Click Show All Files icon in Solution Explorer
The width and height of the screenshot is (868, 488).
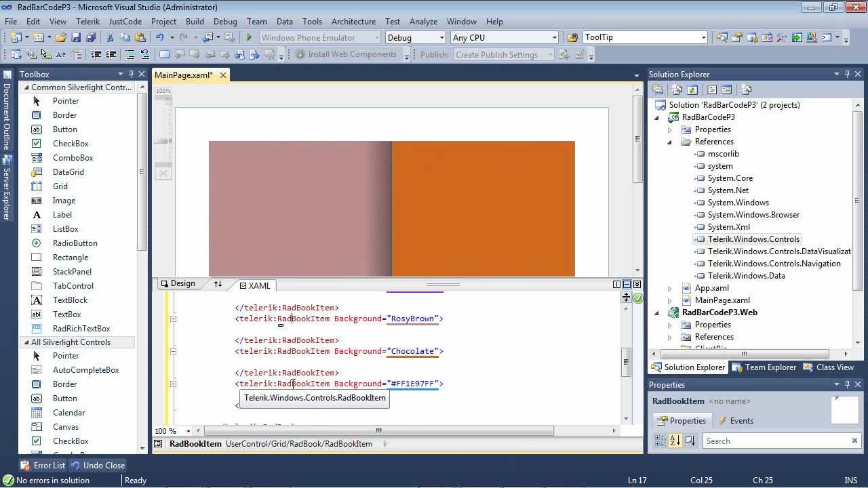pos(677,89)
